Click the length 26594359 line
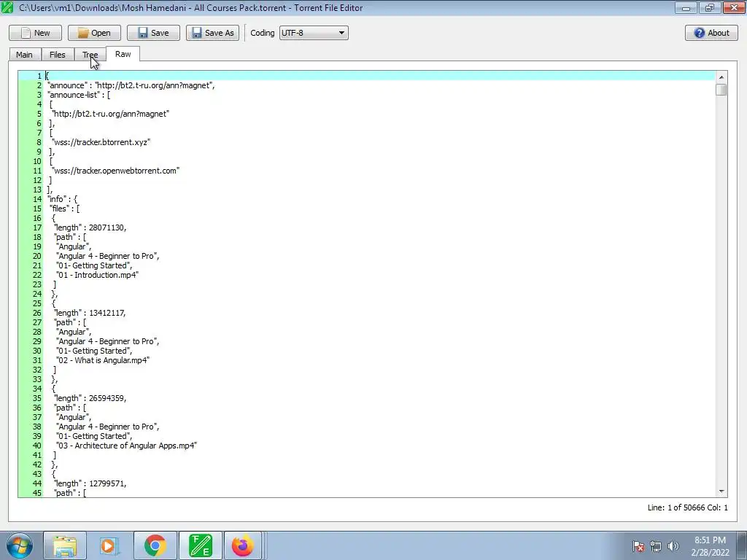This screenshot has height=560, width=747. pos(90,398)
